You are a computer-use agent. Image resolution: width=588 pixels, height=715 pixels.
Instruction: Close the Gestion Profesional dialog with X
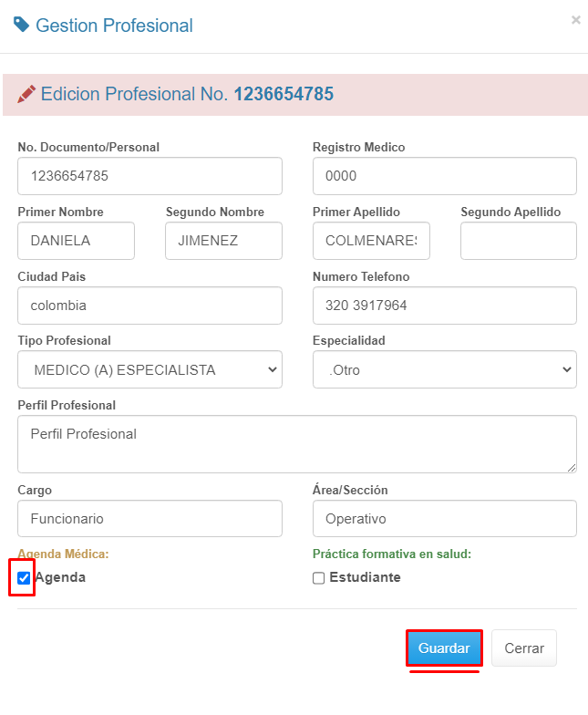click(575, 20)
